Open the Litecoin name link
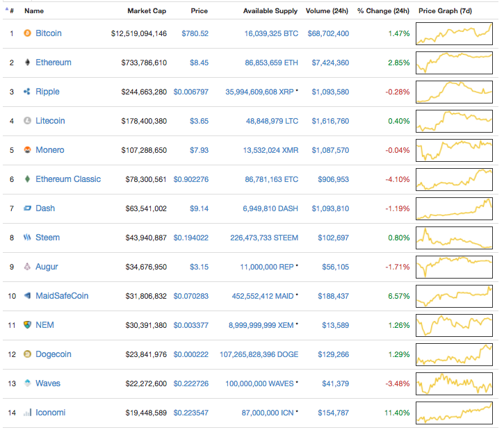 [50, 121]
